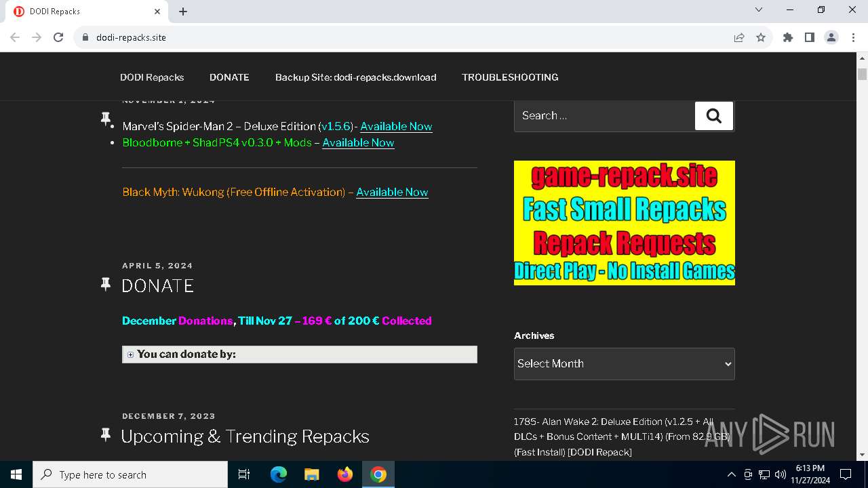Screen dimensions: 868x488
Task: Click the Windows taskbar search box
Action: 130,474
